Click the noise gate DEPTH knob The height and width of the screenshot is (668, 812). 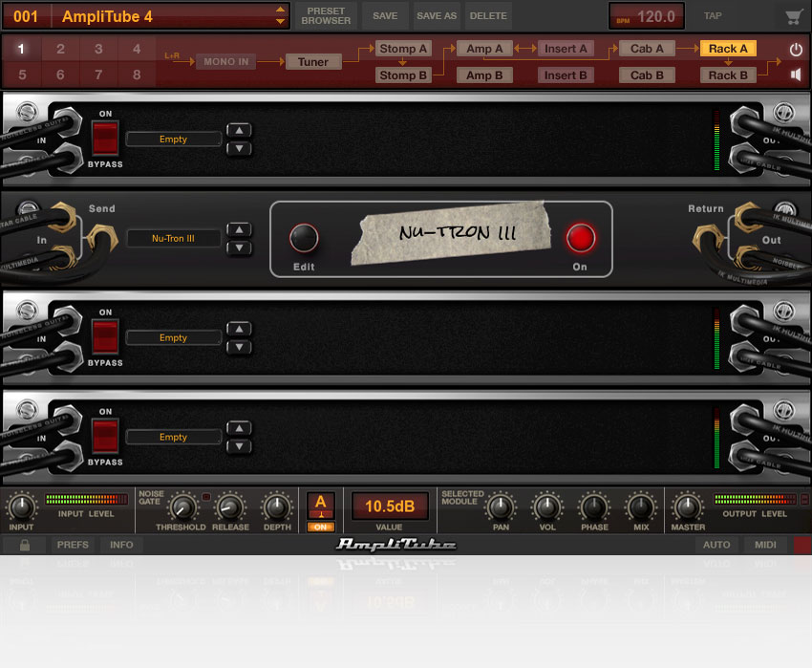(x=277, y=507)
